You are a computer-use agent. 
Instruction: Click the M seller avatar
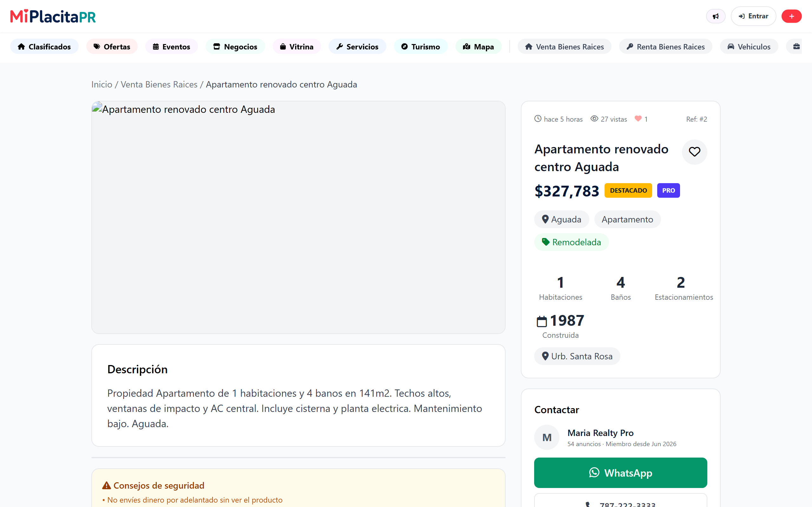pos(547,438)
